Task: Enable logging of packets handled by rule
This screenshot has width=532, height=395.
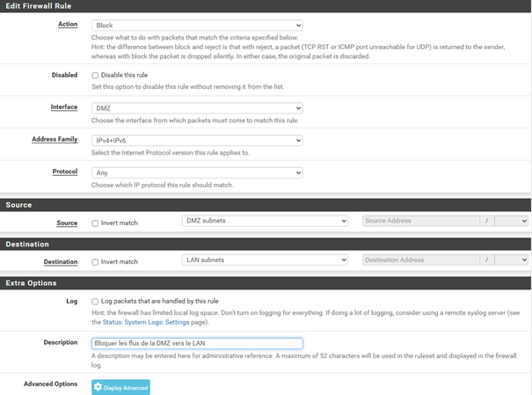Action: pyautogui.click(x=95, y=302)
